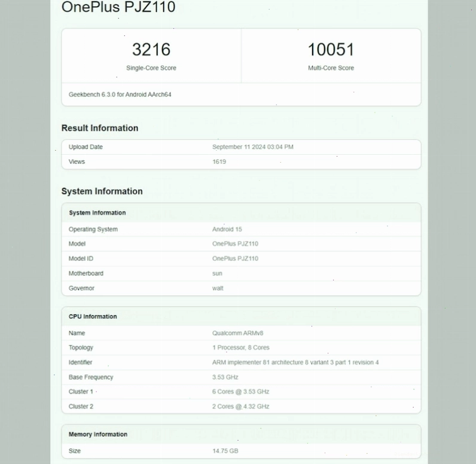
Task: Select the Android 15 value
Action: pyautogui.click(x=227, y=230)
